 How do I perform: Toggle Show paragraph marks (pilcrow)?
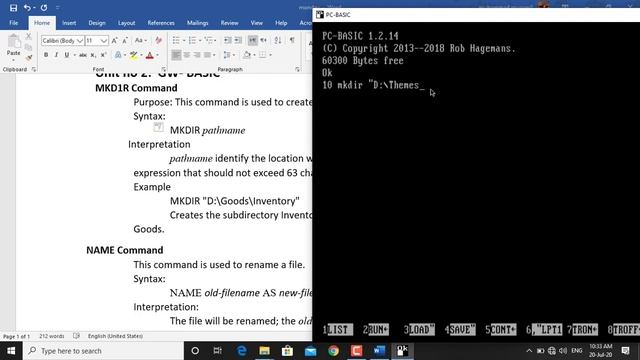pos(292,40)
